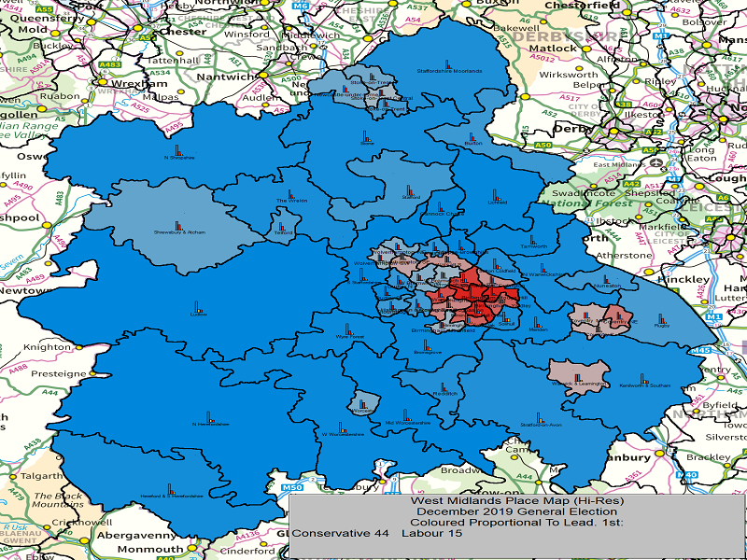
Task: Click the 'Bakewell' place name
Action: [x=515, y=28]
